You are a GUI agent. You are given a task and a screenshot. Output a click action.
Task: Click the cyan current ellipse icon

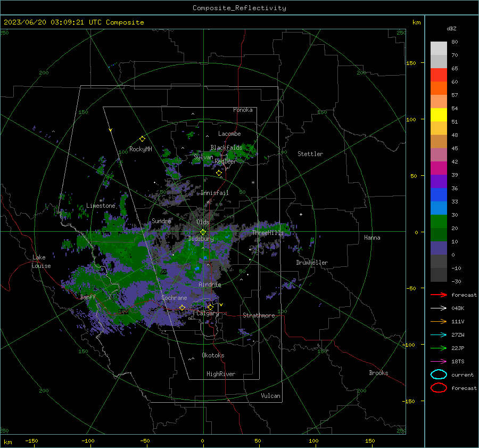(439, 374)
